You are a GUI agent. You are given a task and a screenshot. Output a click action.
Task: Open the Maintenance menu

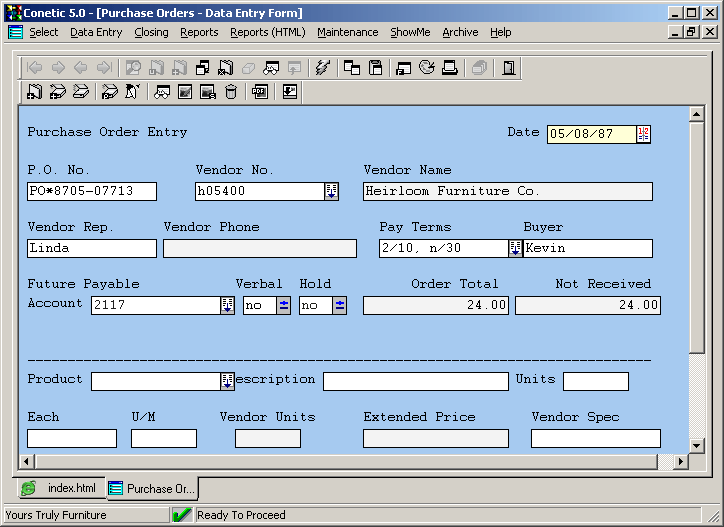click(x=347, y=32)
